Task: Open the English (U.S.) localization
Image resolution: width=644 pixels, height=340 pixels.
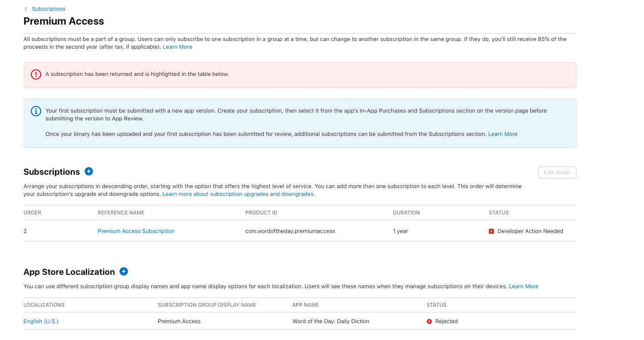Action: [x=41, y=321]
